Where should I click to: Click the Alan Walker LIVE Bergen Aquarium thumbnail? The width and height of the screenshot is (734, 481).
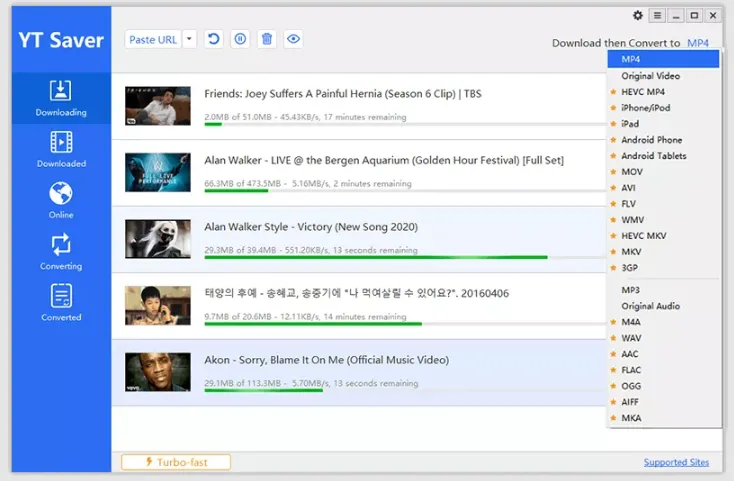[158, 172]
